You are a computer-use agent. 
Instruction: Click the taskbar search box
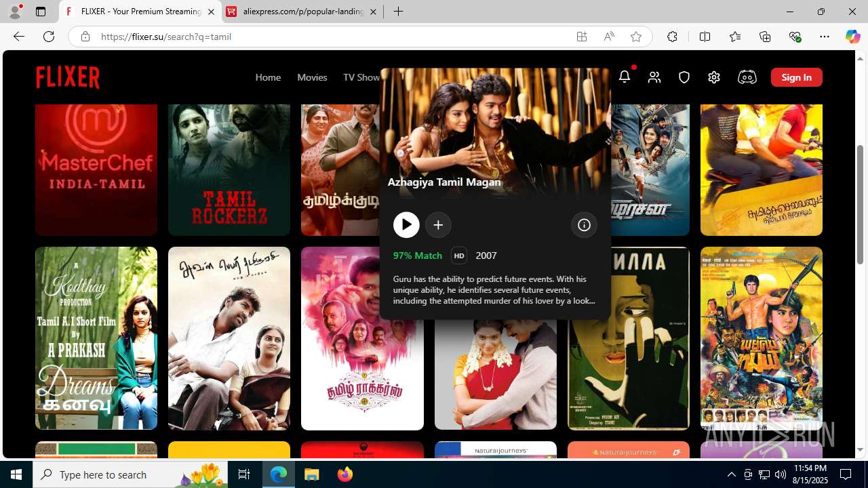click(130, 474)
